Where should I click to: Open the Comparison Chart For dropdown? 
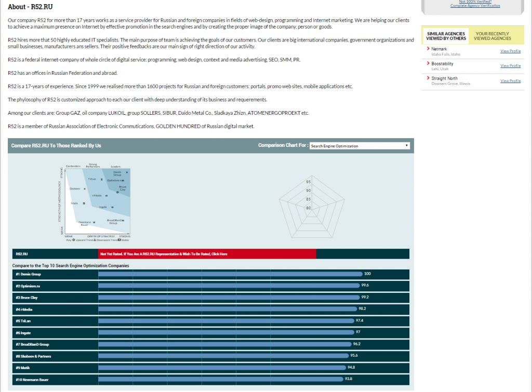tap(360, 146)
